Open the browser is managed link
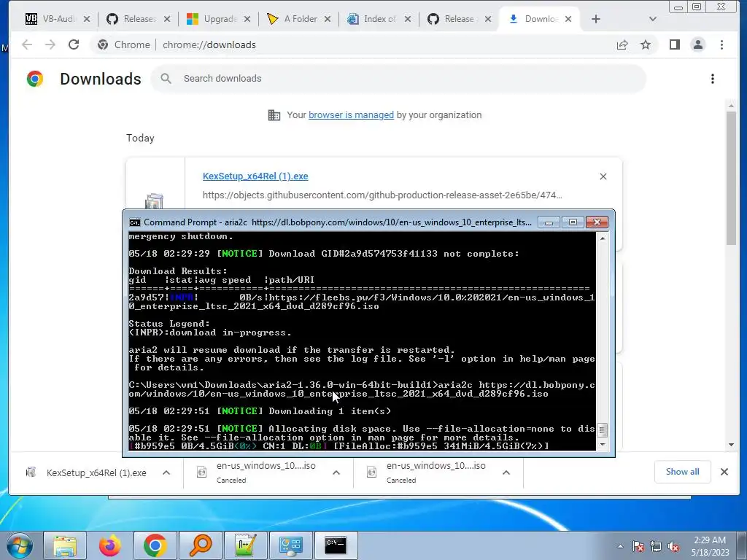747x560 pixels. point(351,114)
